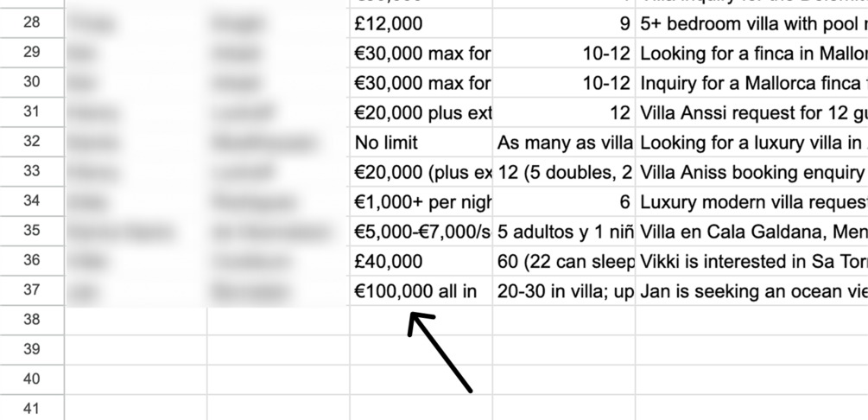Viewport: 868px width, 420px height.
Task: Click the '€100,000 all in' cell
Action: pyautogui.click(x=421, y=291)
